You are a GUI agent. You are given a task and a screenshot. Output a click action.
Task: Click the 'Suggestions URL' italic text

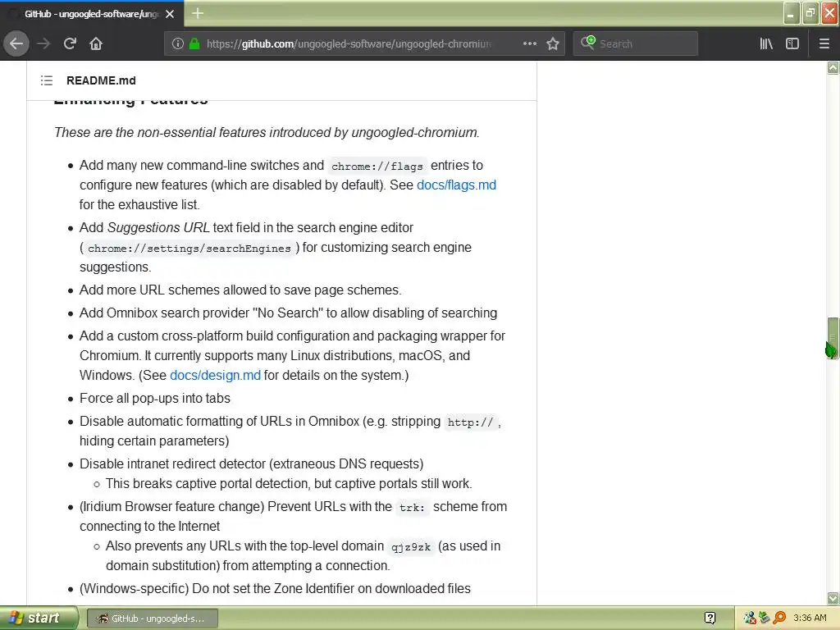pos(158,227)
